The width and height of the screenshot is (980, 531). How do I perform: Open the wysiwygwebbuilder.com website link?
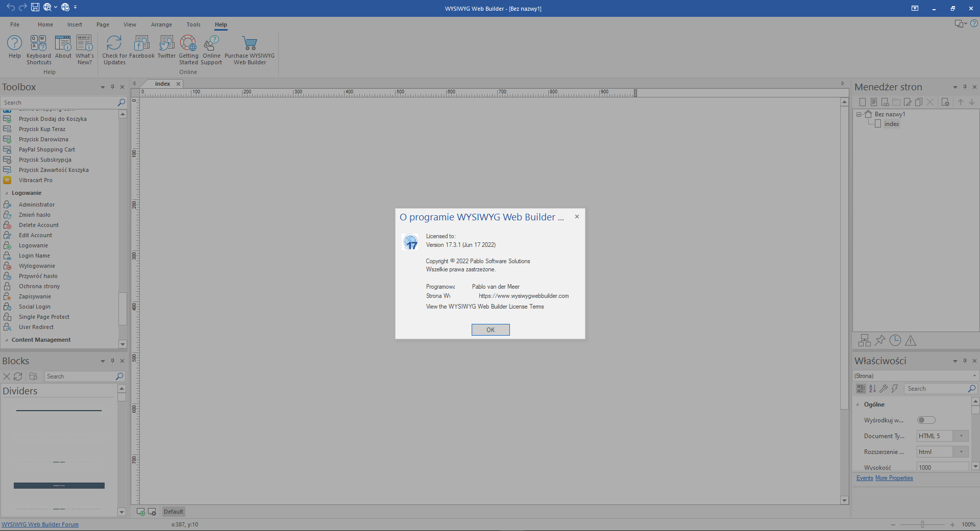(524, 296)
